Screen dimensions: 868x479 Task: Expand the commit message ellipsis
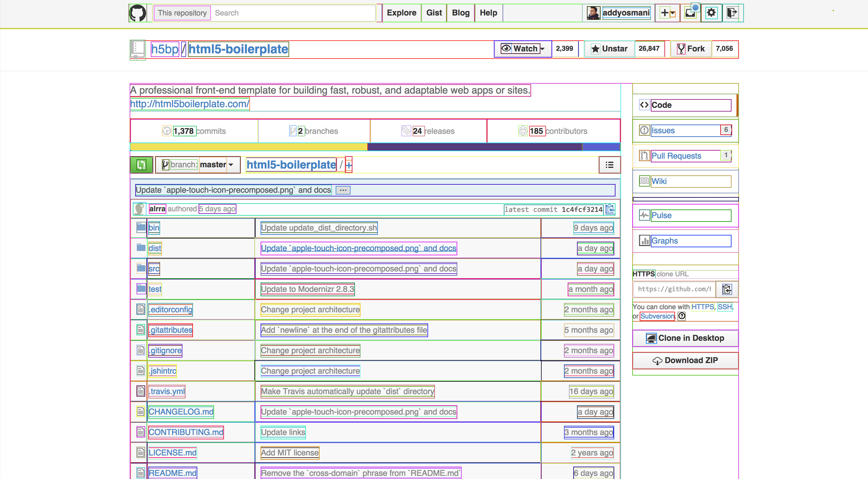point(343,190)
